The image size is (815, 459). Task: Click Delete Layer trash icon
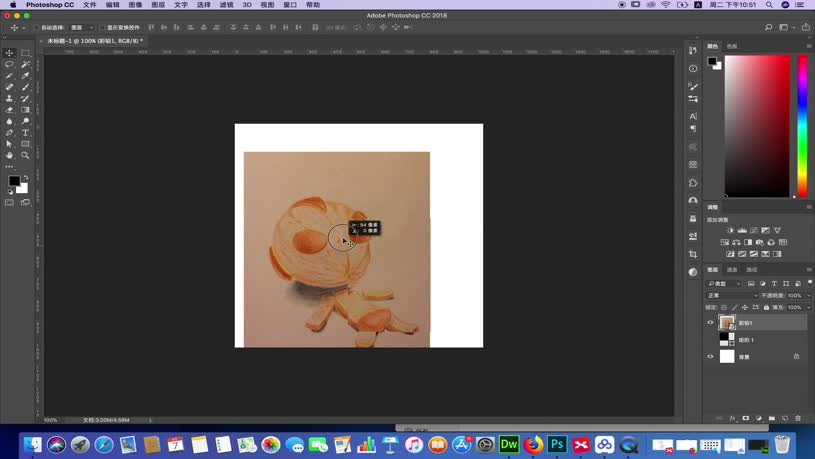tap(798, 418)
